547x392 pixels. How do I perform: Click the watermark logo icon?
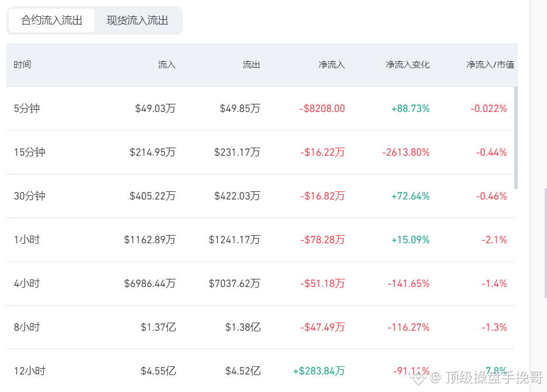tap(419, 377)
